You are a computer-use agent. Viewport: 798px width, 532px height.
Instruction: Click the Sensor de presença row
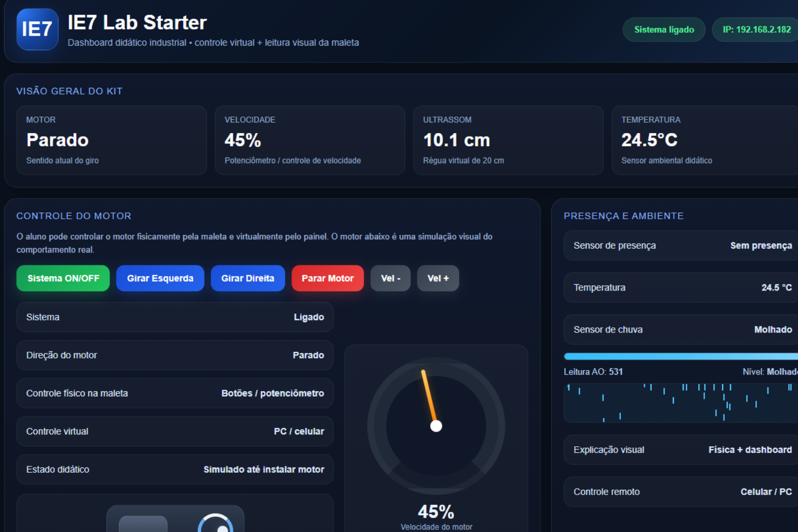(x=681, y=245)
